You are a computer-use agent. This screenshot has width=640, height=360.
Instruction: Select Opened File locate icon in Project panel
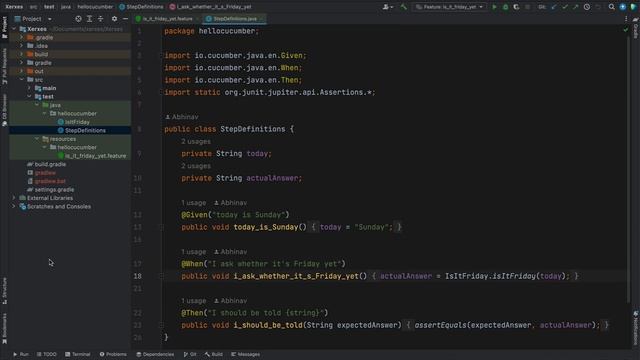78,19
